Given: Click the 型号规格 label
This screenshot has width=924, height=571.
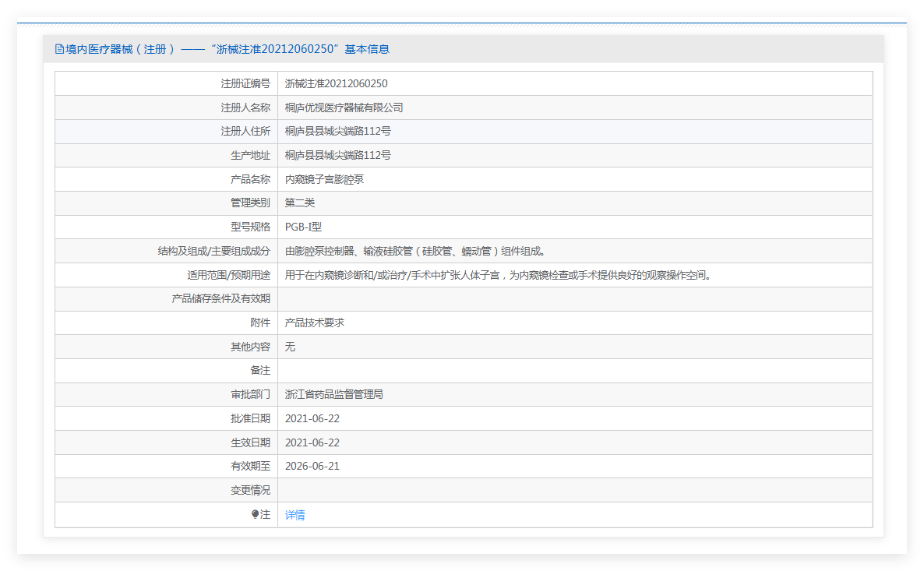Looking at the screenshot, I should click(x=250, y=227).
